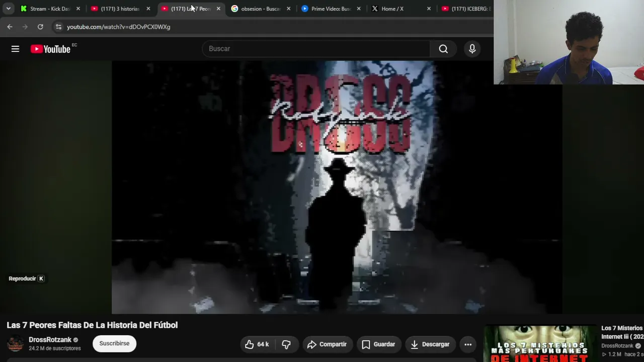Image resolution: width=644 pixels, height=362 pixels.
Task: Open the DrossRotzank channel name link below the video
Action: click(50, 340)
